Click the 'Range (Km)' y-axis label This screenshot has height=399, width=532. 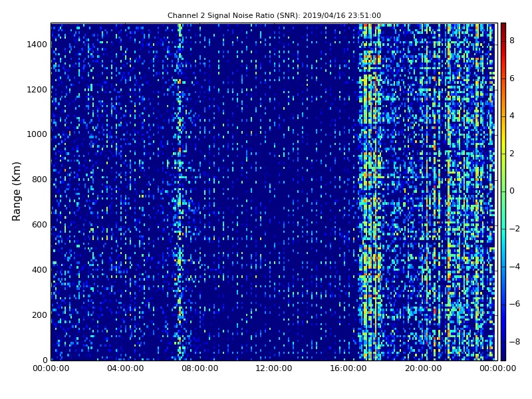pyautogui.click(x=16, y=192)
